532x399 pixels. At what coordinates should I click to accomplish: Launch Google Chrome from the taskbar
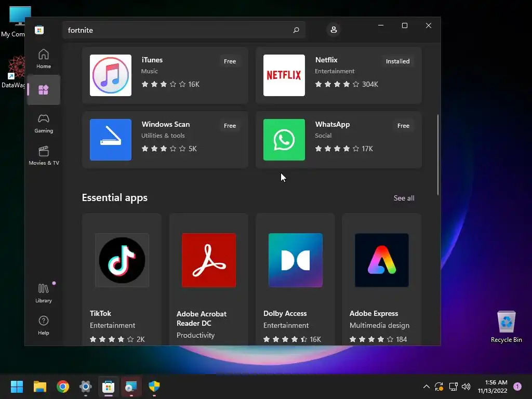pos(63,387)
